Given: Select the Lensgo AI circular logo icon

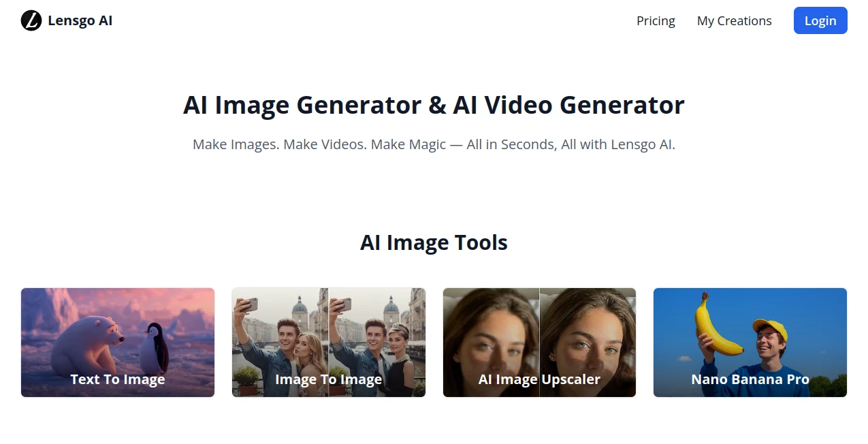Looking at the screenshot, I should point(30,20).
